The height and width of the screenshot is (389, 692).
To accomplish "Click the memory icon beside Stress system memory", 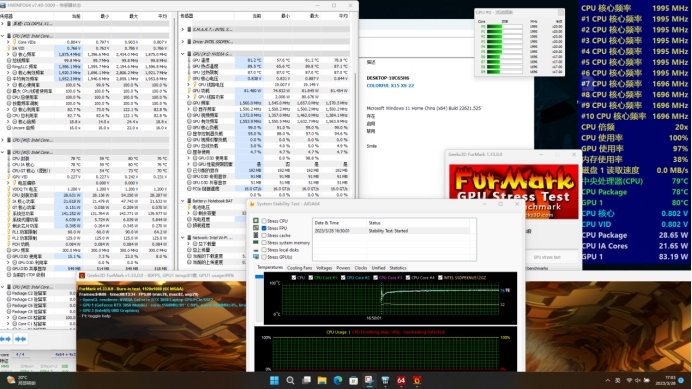I will [256, 242].
